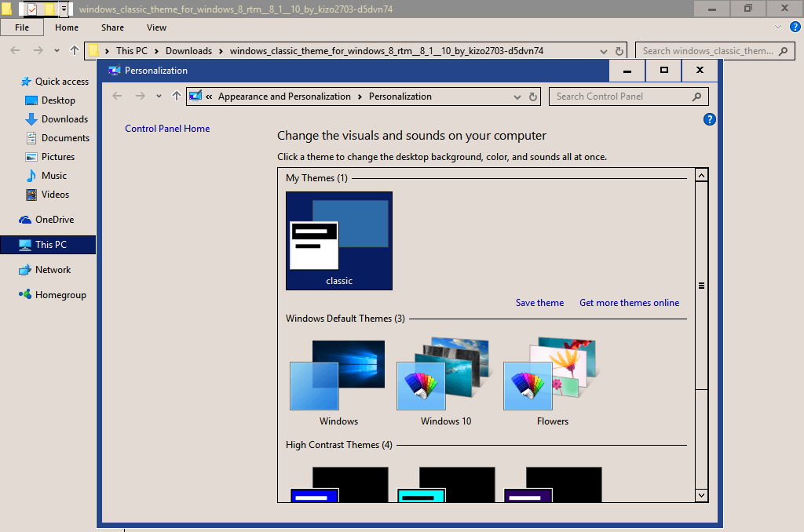Click the File tab in Explorer ribbon

click(x=21, y=27)
